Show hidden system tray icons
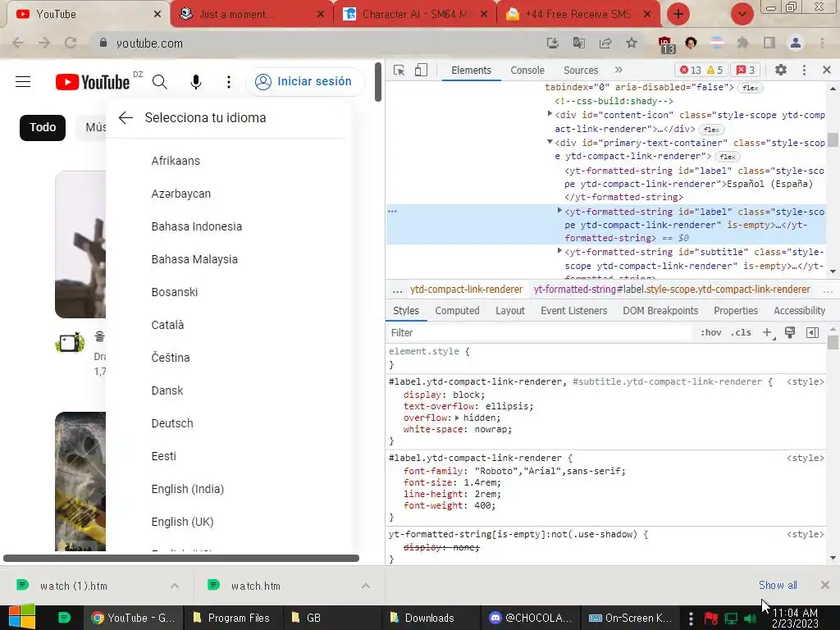Image resolution: width=840 pixels, height=630 pixels. 691,618
